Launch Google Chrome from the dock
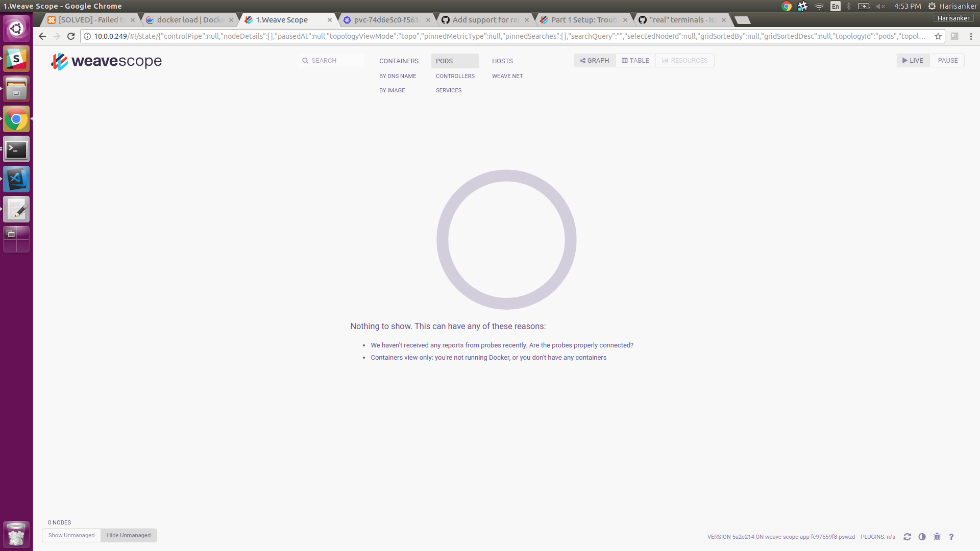 coord(16,118)
